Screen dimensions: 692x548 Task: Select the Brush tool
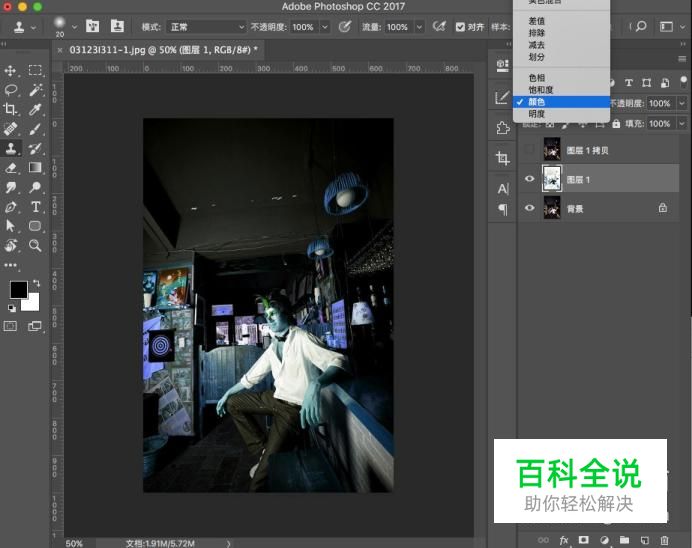point(35,129)
